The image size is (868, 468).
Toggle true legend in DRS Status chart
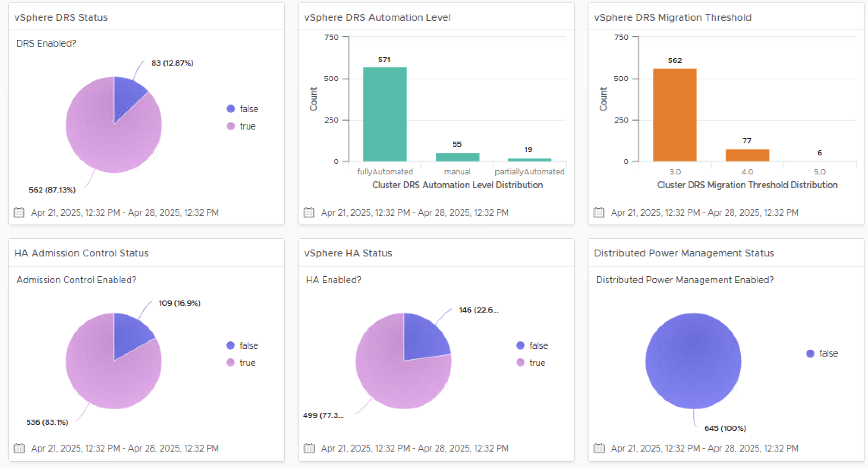tap(241, 126)
